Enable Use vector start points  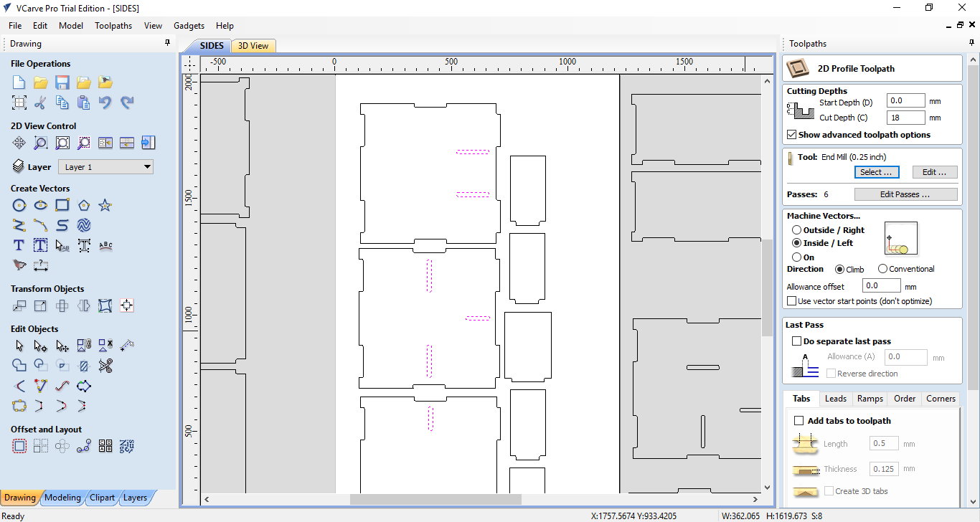(x=792, y=301)
